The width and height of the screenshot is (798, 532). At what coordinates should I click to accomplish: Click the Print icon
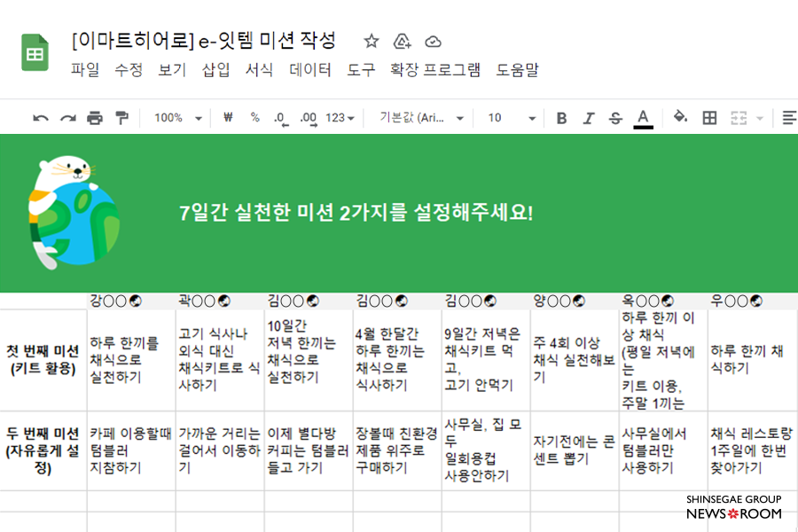point(95,118)
